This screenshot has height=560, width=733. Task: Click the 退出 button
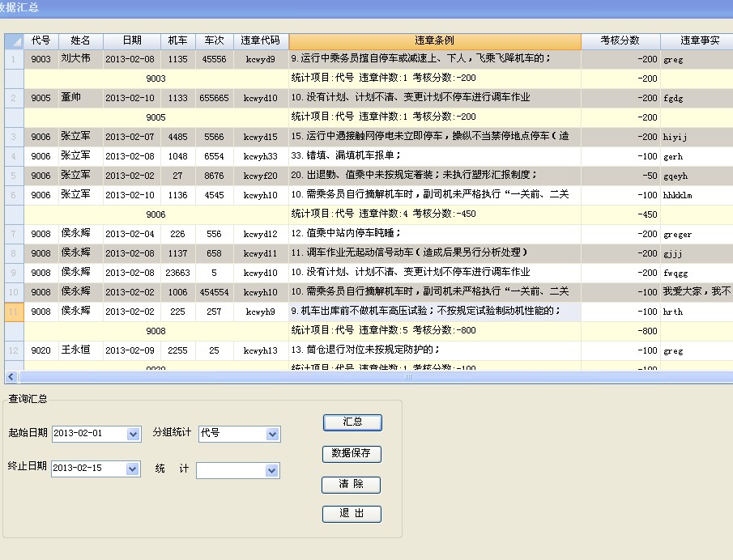tap(352, 514)
